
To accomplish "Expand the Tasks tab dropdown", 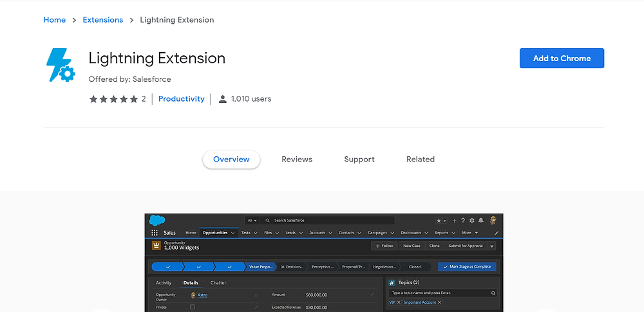I will [x=256, y=233].
